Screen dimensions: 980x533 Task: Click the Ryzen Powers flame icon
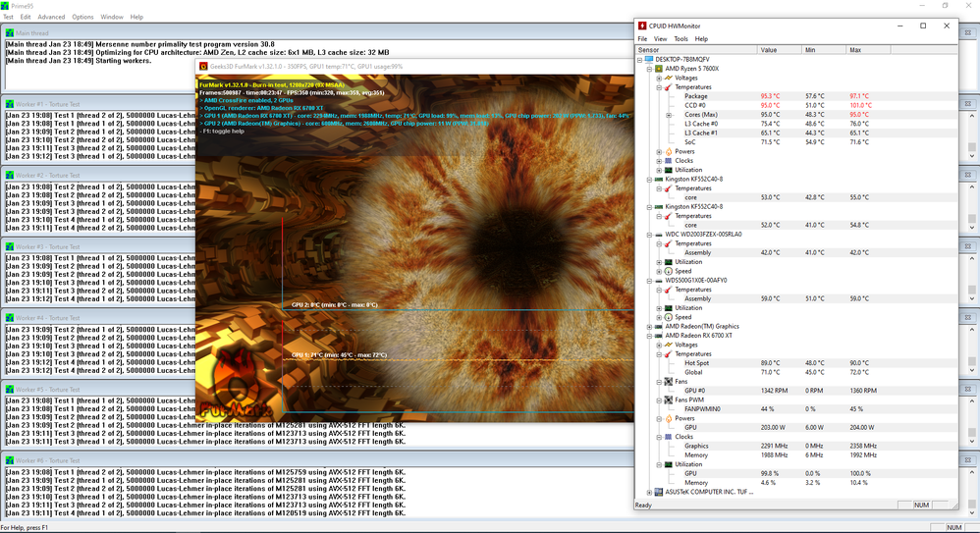(668, 151)
